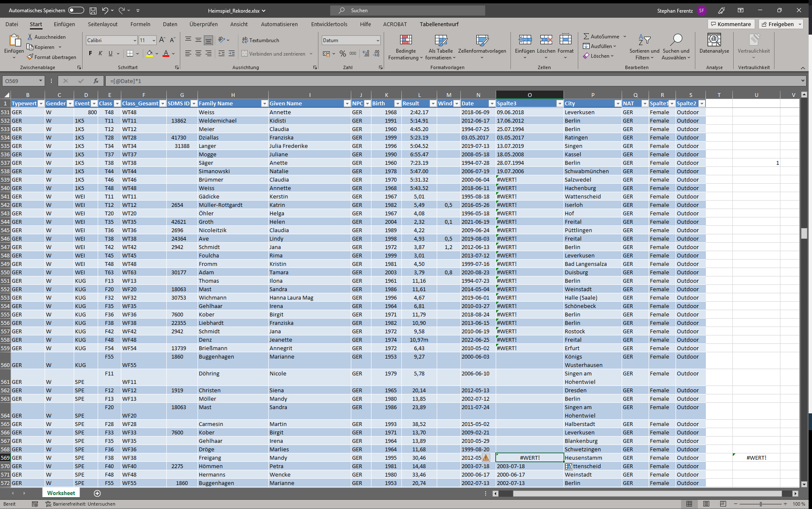Open filter dropdown for City column
The image size is (812, 509).
617,104
